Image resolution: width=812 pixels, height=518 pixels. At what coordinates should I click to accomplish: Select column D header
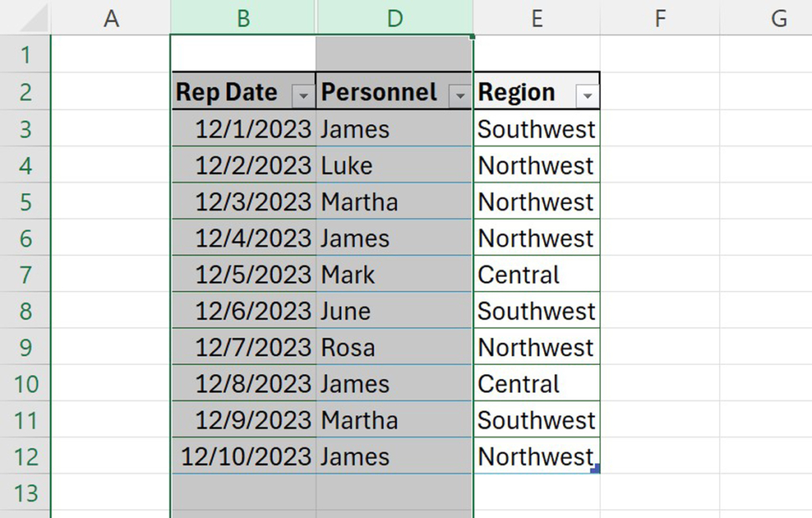point(394,16)
